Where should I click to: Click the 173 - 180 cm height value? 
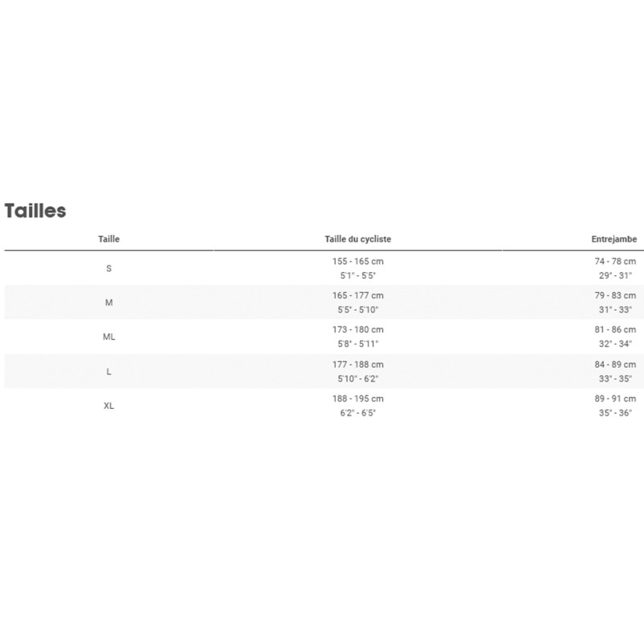click(358, 330)
